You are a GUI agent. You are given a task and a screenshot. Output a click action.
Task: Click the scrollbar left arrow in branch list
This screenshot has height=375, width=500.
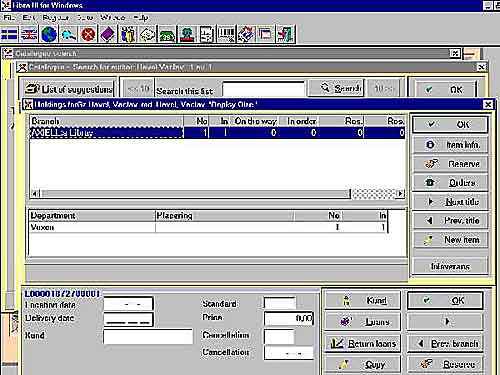pyautogui.click(x=35, y=194)
